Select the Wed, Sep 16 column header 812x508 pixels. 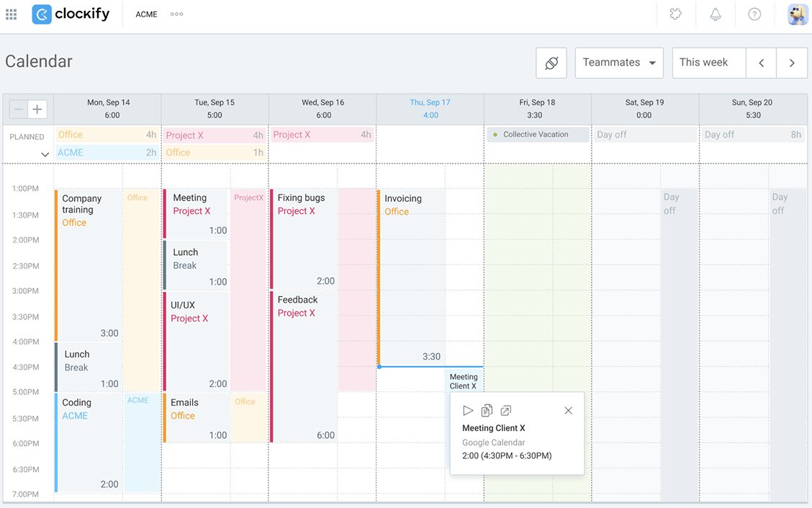322,109
